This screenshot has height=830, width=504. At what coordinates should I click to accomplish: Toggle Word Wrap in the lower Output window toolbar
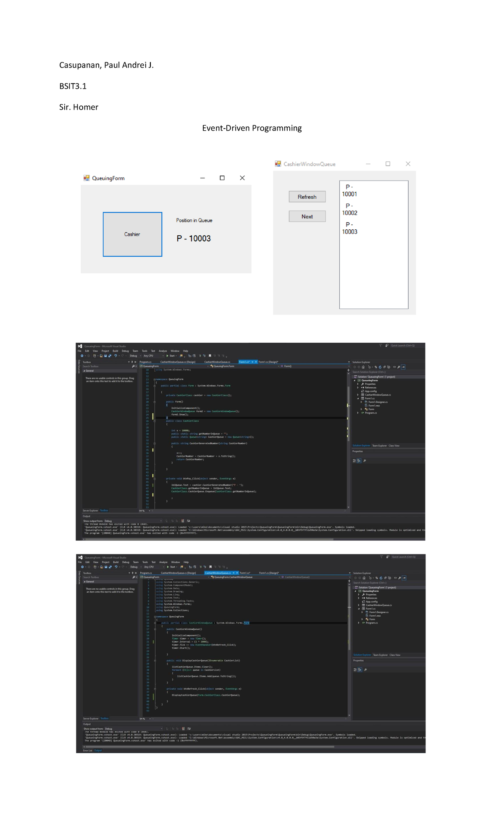pos(189,729)
